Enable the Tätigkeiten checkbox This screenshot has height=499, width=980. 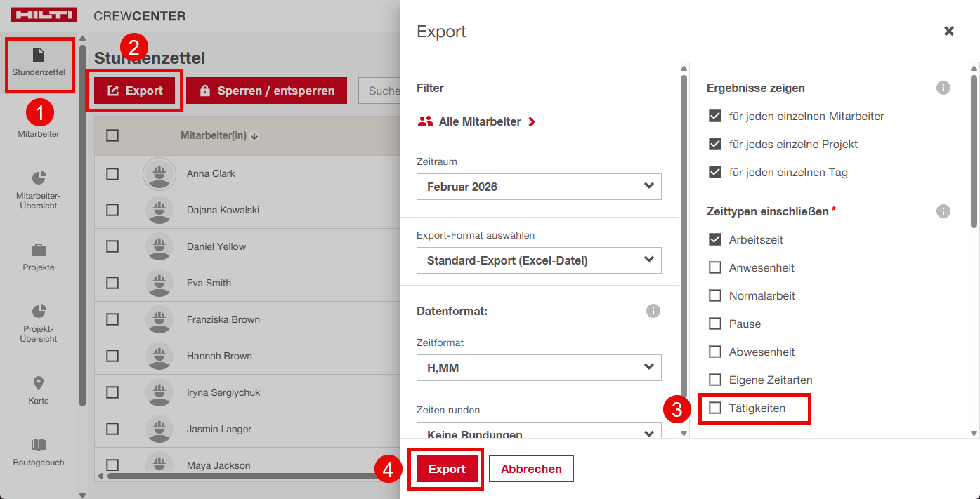point(715,408)
